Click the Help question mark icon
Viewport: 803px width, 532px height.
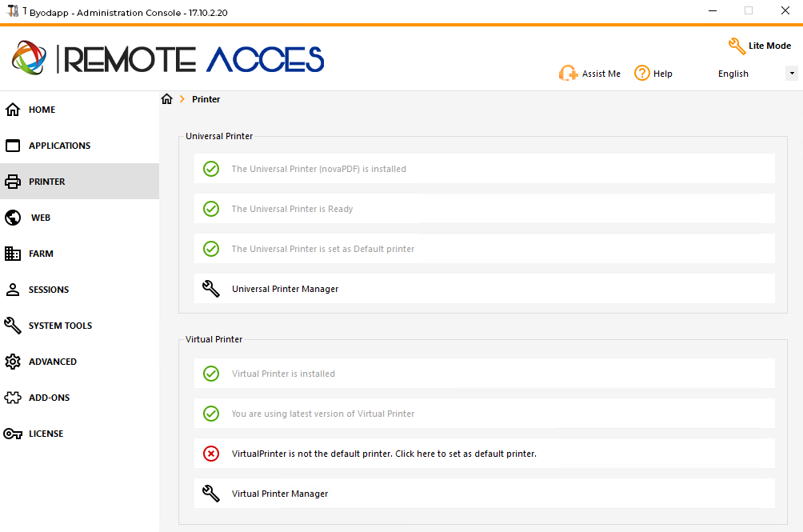[x=641, y=73]
